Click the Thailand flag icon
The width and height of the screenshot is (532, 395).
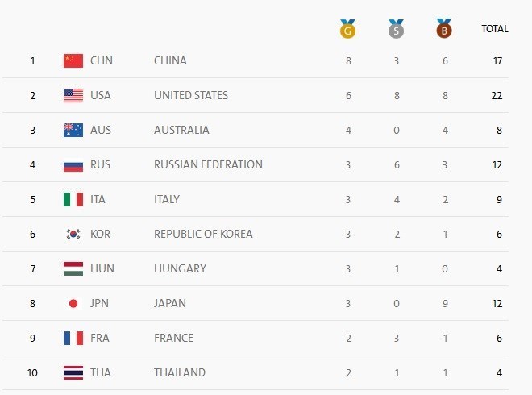(73, 373)
